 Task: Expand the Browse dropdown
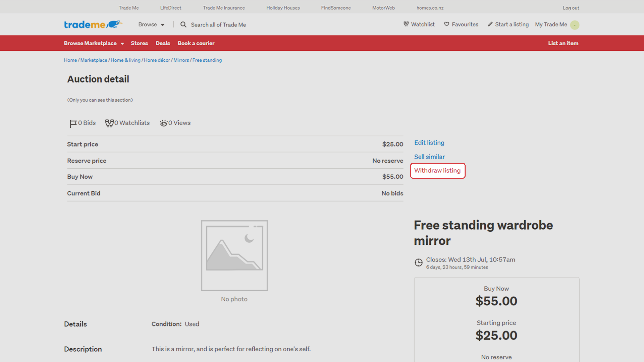151,24
